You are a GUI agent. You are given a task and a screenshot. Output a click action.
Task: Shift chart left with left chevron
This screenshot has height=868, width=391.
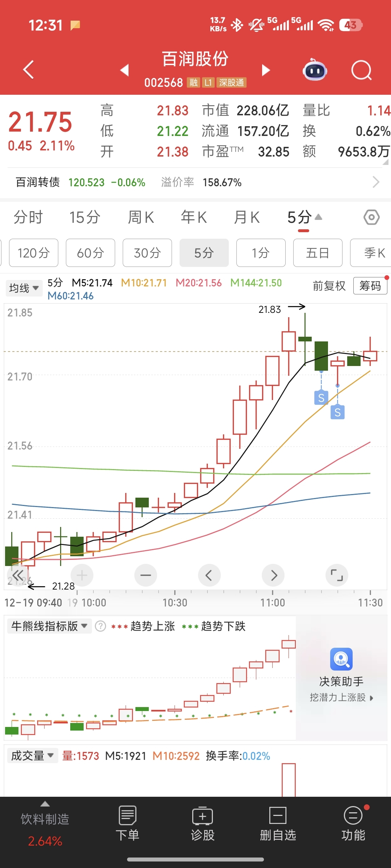pyautogui.click(x=209, y=575)
